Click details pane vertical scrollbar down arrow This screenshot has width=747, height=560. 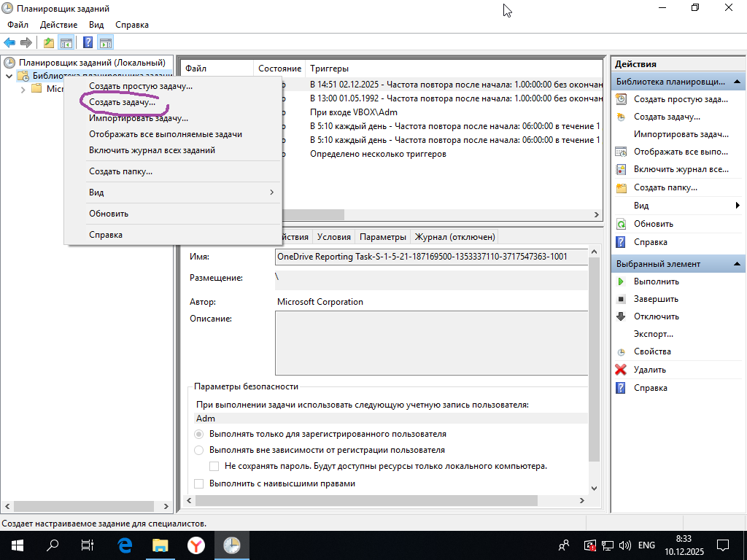point(594,488)
